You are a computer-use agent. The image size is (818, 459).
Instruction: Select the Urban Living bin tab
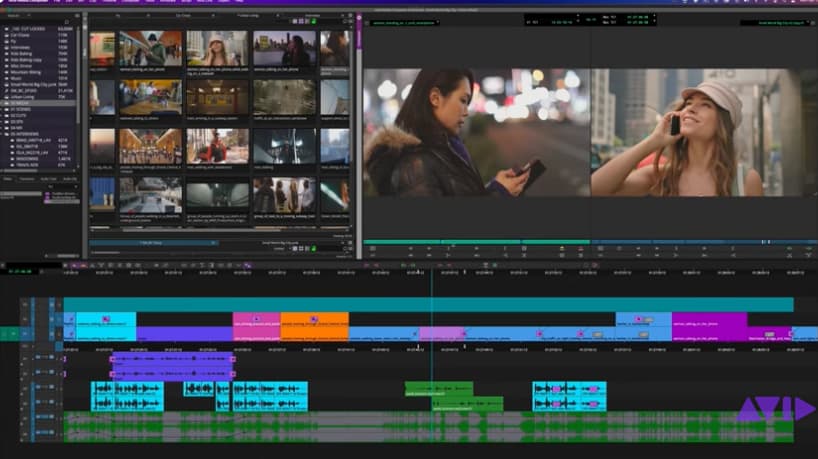pos(246,16)
